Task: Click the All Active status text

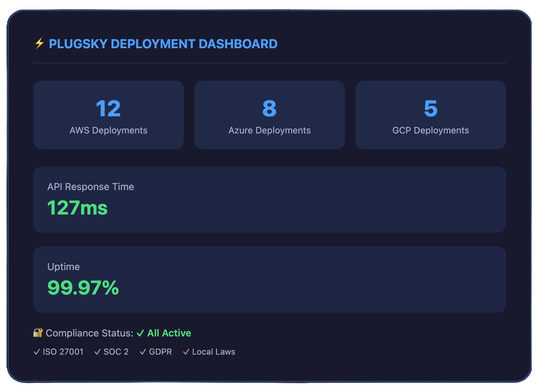Action: [x=169, y=333]
